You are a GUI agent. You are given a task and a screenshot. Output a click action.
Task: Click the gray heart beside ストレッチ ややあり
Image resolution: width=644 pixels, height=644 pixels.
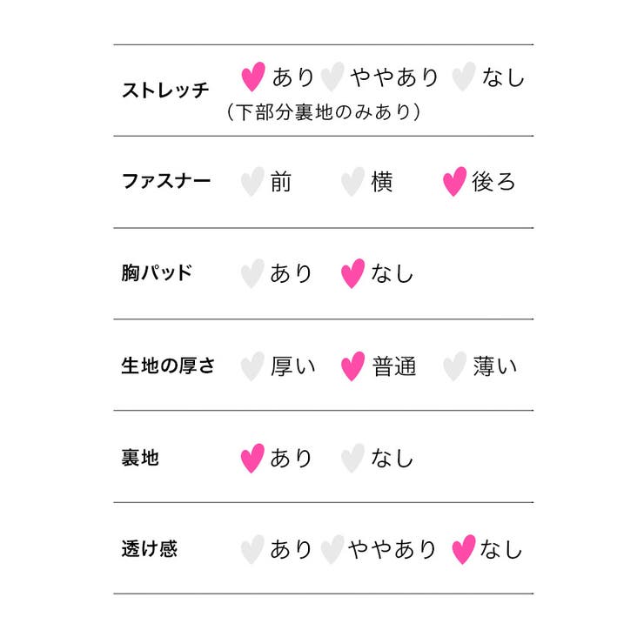click(332, 77)
